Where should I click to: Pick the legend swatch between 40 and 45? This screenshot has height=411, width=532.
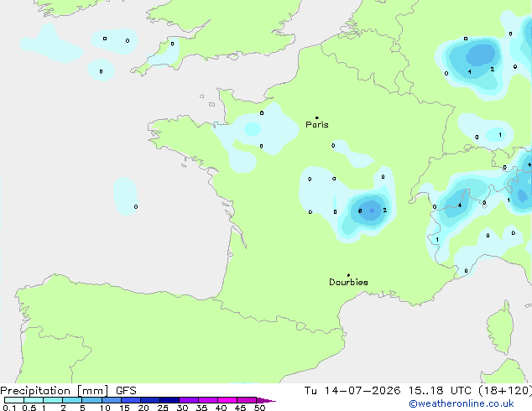227,400
